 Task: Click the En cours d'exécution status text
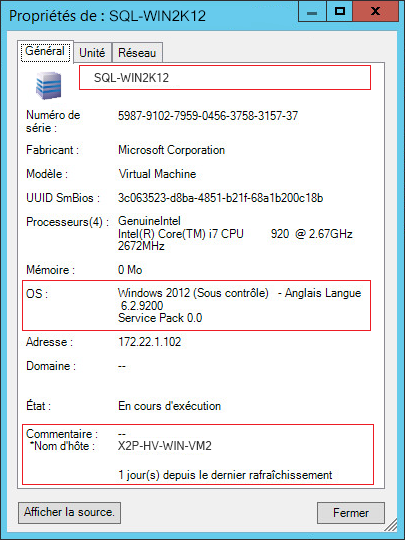(169, 406)
